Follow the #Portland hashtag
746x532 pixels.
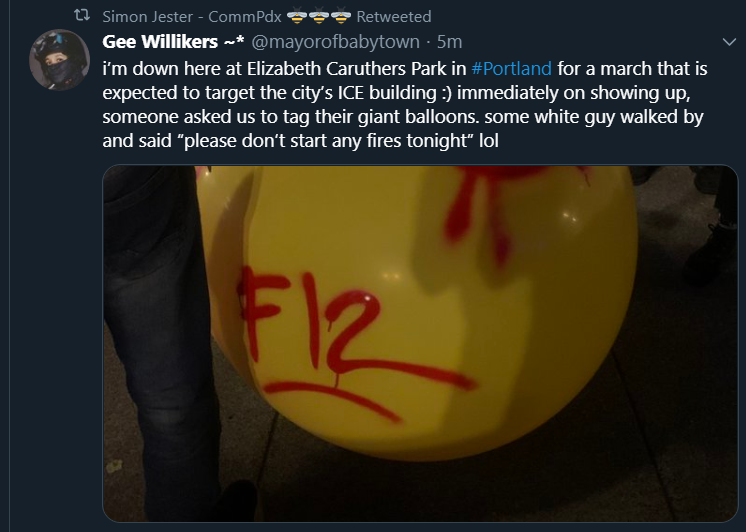(511, 69)
